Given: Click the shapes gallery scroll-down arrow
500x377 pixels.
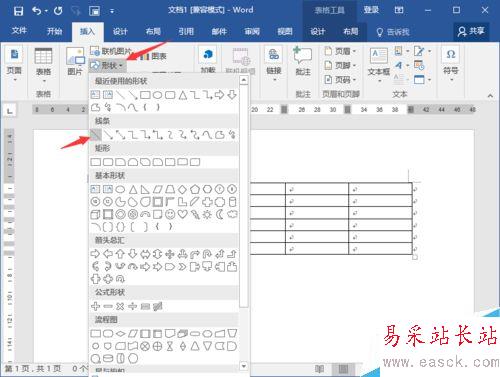Looking at the screenshot, I should tap(244, 366).
